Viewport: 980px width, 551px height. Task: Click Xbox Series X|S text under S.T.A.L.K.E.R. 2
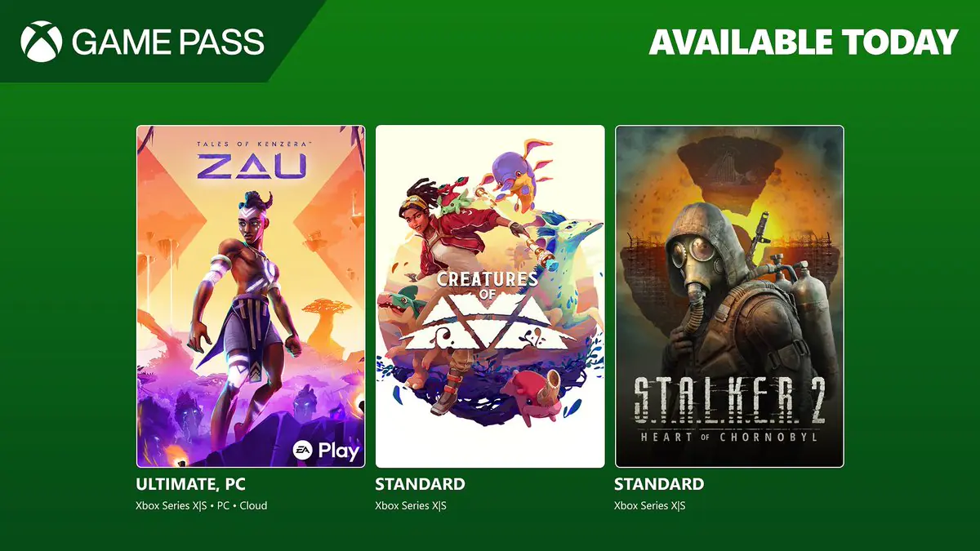649,505
